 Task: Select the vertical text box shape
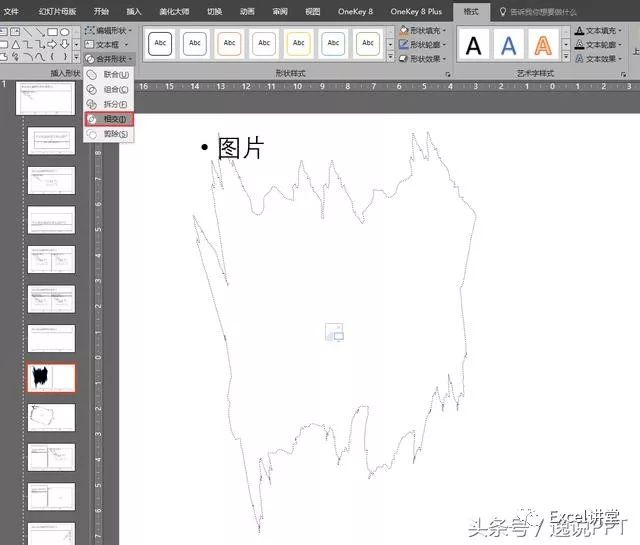click(x=15, y=32)
